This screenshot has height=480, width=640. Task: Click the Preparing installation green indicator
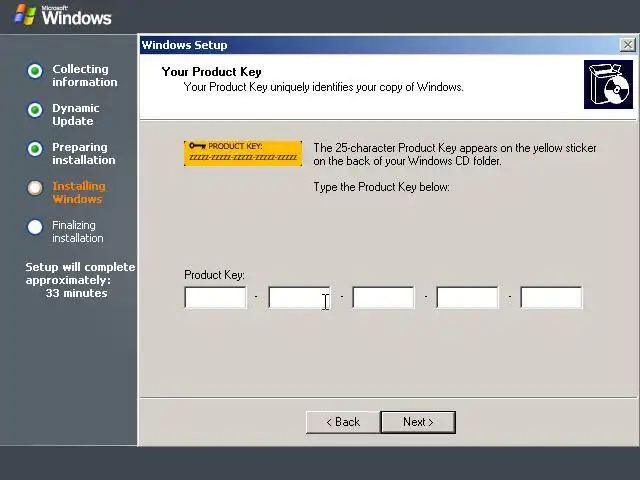pyautogui.click(x=35, y=149)
